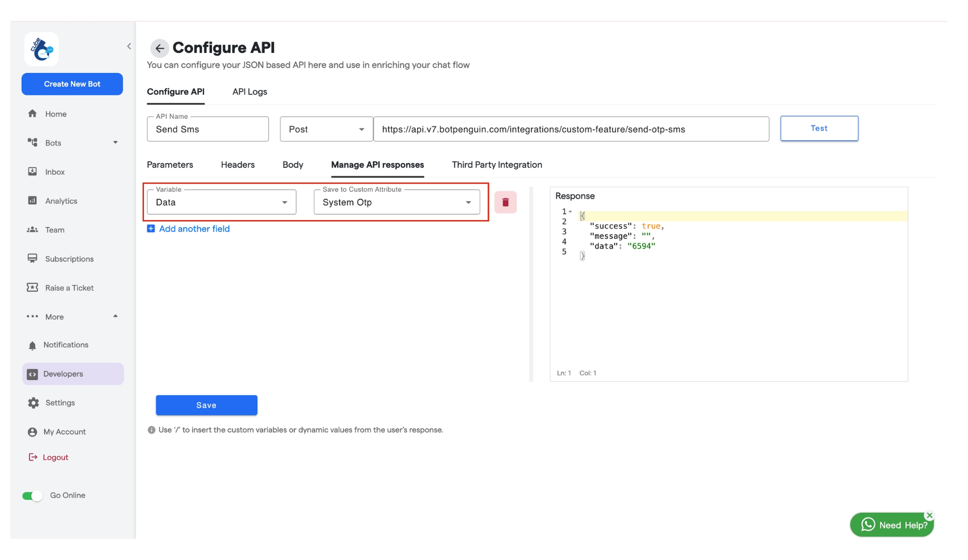Image resolution: width=968 pixels, height=560 pixels.
Task: Delete the response mapping with trash icon
Action: click(x=505, y=202)
